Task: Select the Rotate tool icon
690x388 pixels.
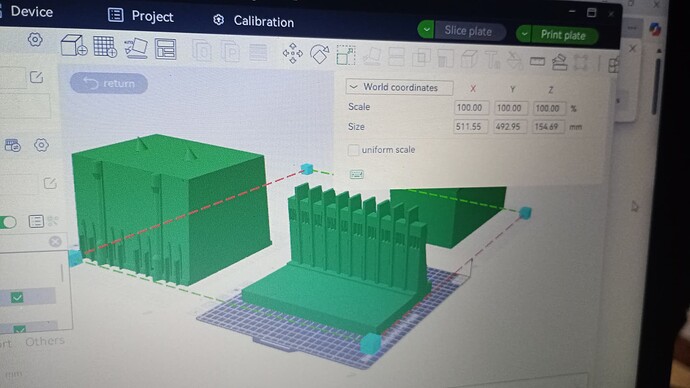Action: (x=319, y=55)
